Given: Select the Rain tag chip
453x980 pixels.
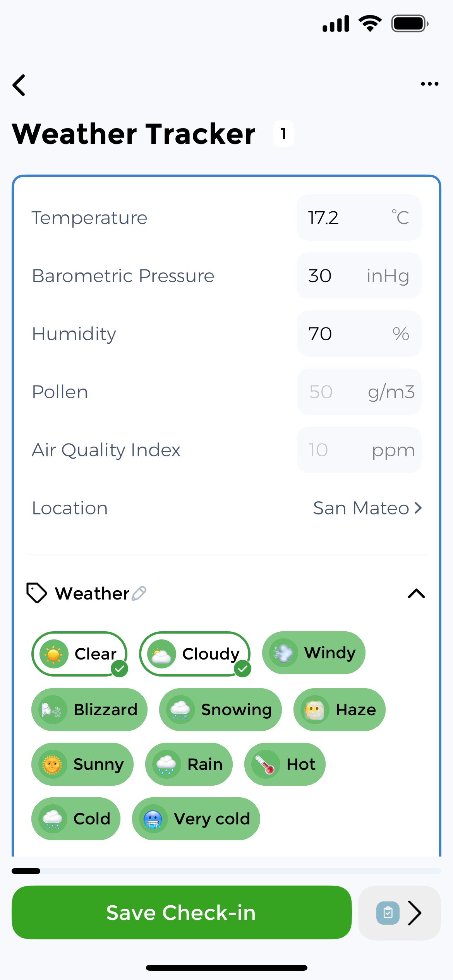Looking at the screenshot, I should (x=189, y=764).
